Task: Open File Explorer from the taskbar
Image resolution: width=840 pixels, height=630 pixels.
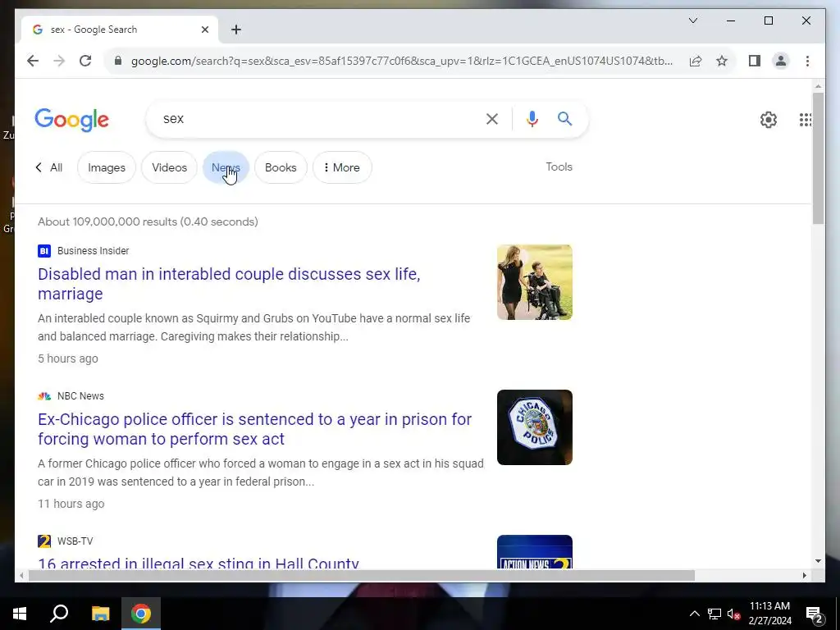Action: [100, 614]
